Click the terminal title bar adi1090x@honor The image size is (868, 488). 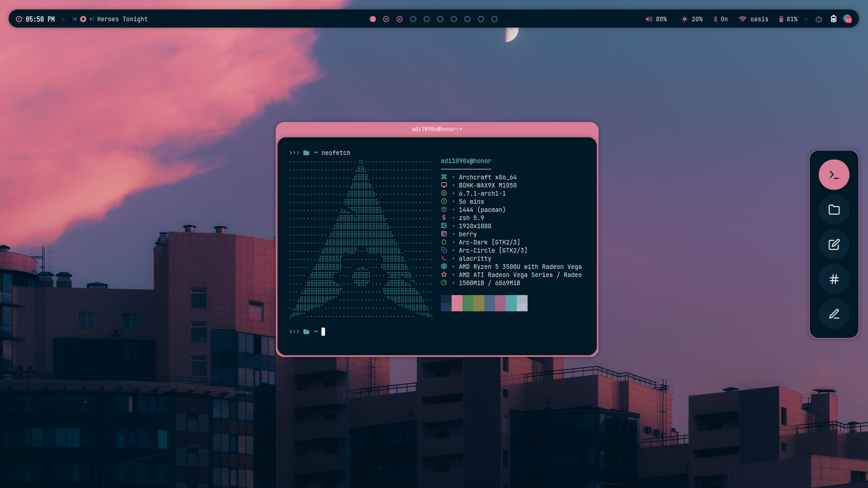pyautogui.click(x=437, y=129)
